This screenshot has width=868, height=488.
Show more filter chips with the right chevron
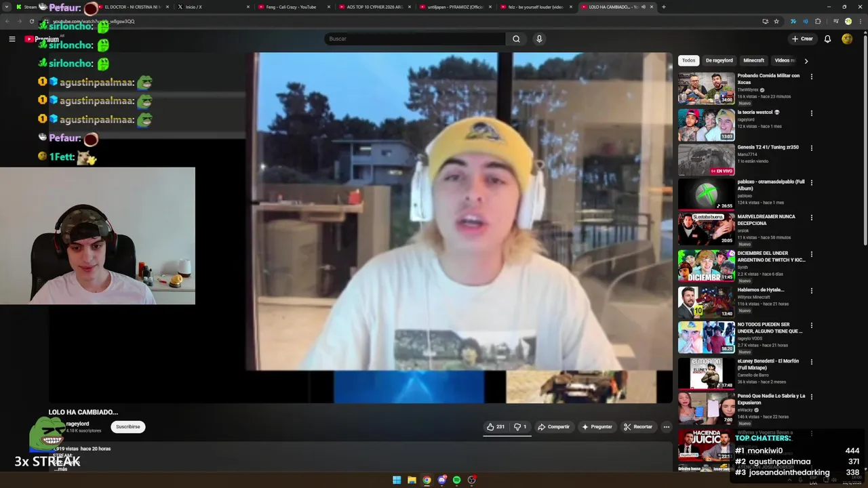coord(806,61)
